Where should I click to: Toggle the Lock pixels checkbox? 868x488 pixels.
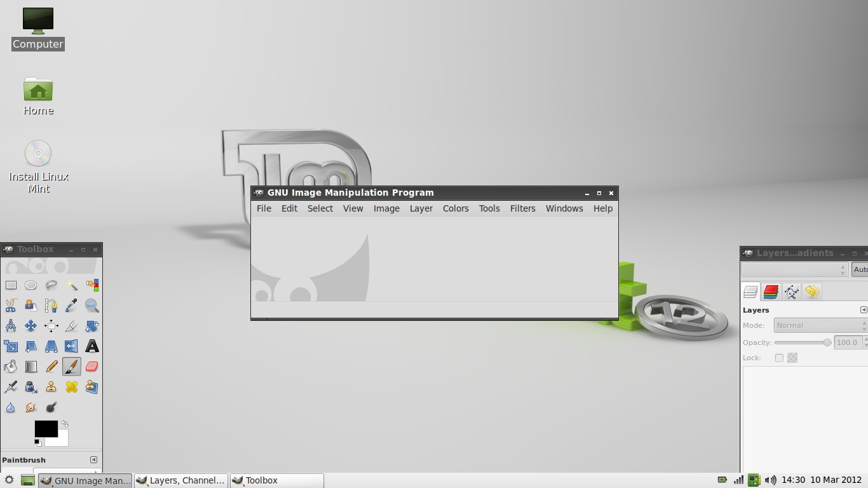779,358
